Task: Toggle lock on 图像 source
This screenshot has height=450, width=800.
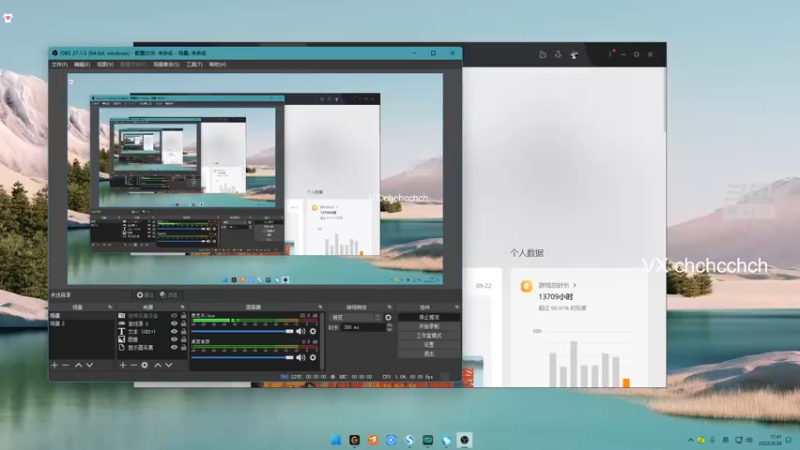Action: [x=184, y=339]
